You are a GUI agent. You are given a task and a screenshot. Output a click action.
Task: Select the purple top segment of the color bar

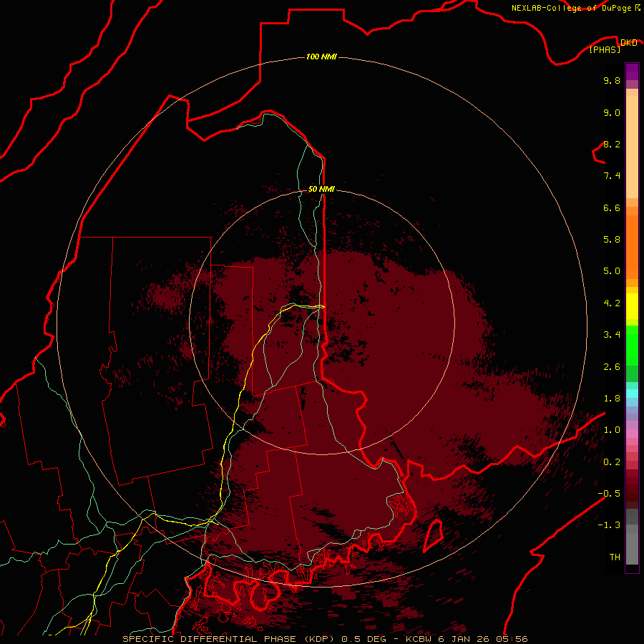632,72
